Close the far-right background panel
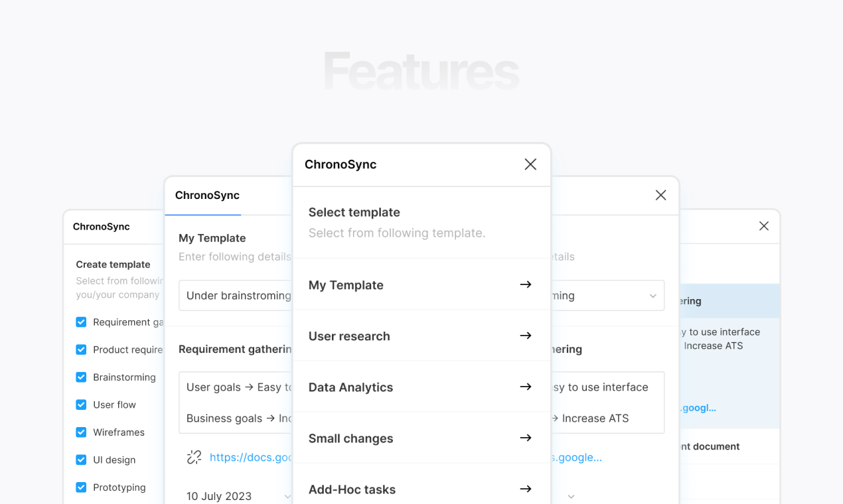The width and height of the screenshot is (843, 504). click(x=764, y=226)
